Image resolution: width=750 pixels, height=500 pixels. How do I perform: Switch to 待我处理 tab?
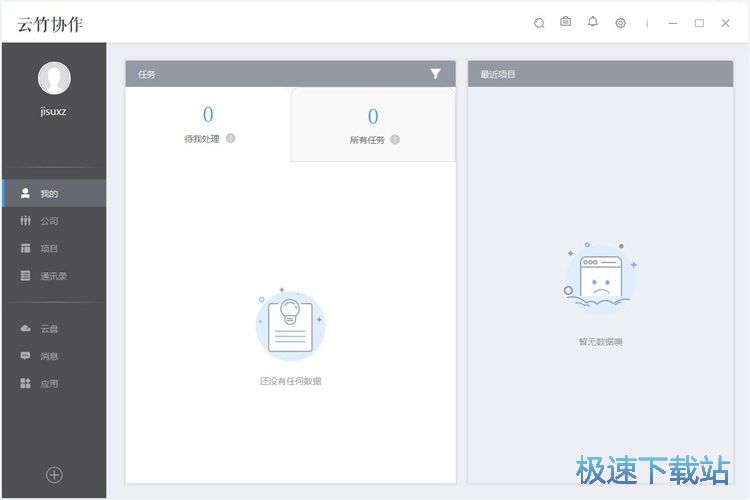coord(208,124)
